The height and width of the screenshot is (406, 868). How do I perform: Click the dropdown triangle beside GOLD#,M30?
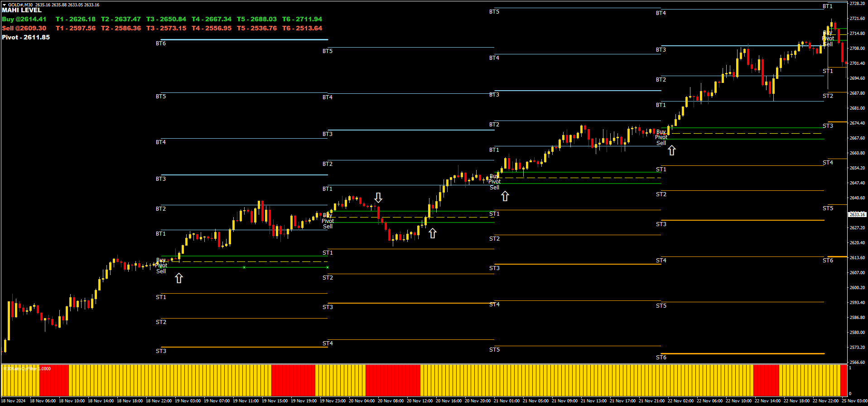(4, 5)
